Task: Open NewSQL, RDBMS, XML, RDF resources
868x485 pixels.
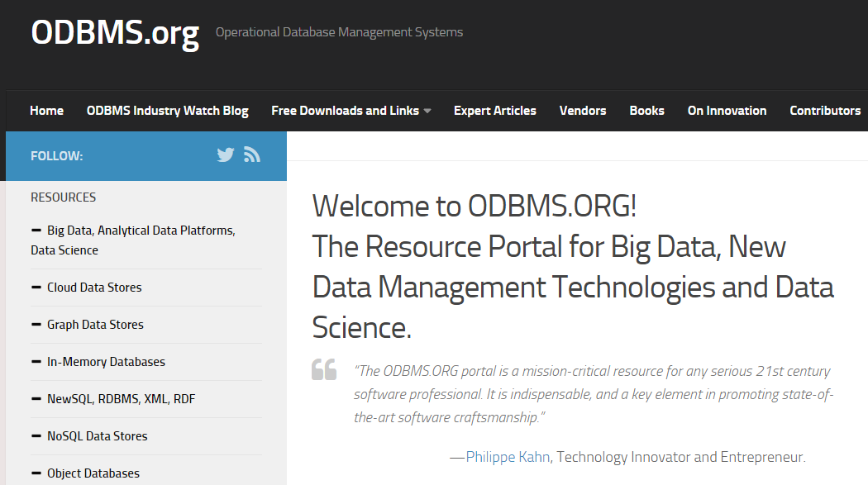Action: click(x=121, y=399)
